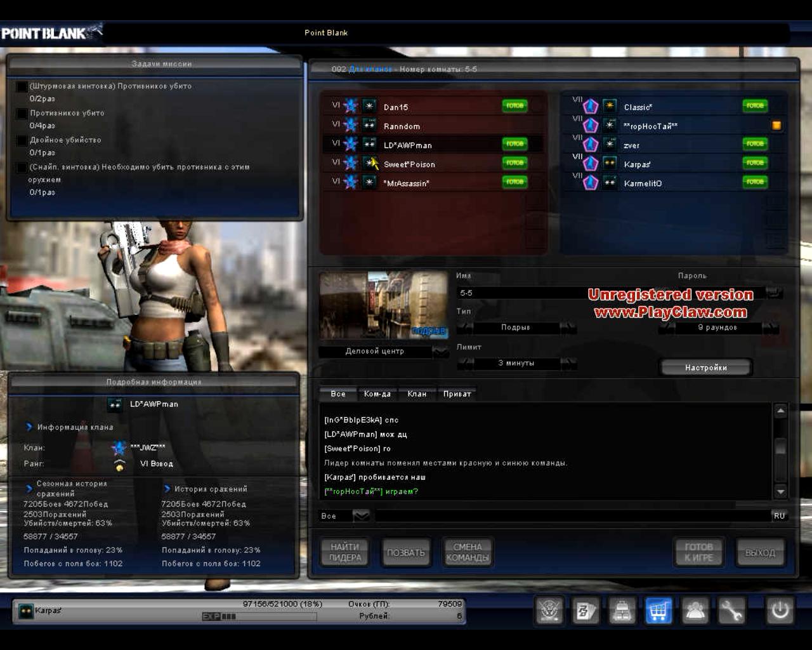Open the chat channel Все dropdown
The width and height of the screenshot is (812, 650).
(x=361, y=515)
